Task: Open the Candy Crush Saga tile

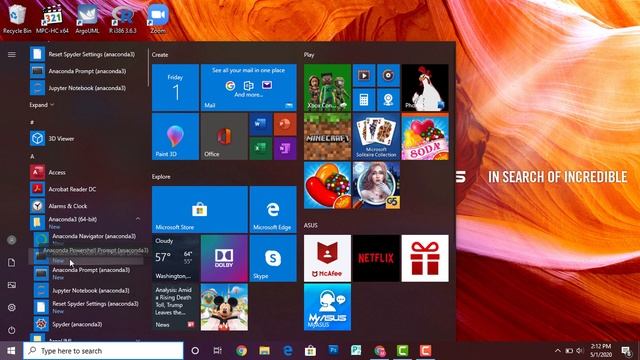Action: point(327,185)
